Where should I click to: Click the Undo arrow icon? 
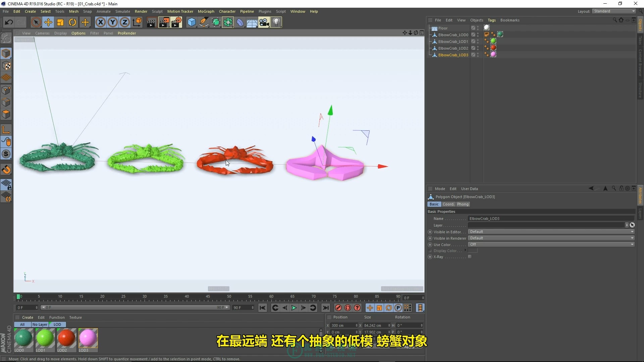(x=9, y=22)
